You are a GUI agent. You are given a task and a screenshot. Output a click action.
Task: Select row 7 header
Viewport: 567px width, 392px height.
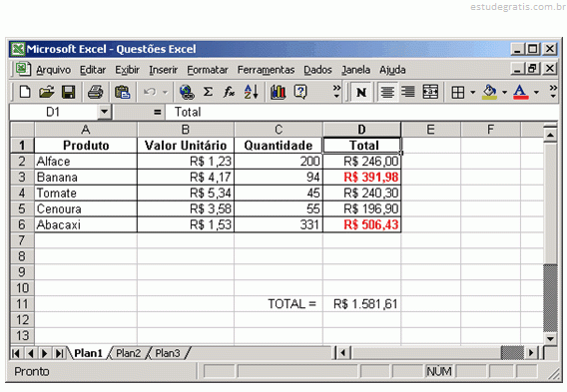(x=22, y=240)
